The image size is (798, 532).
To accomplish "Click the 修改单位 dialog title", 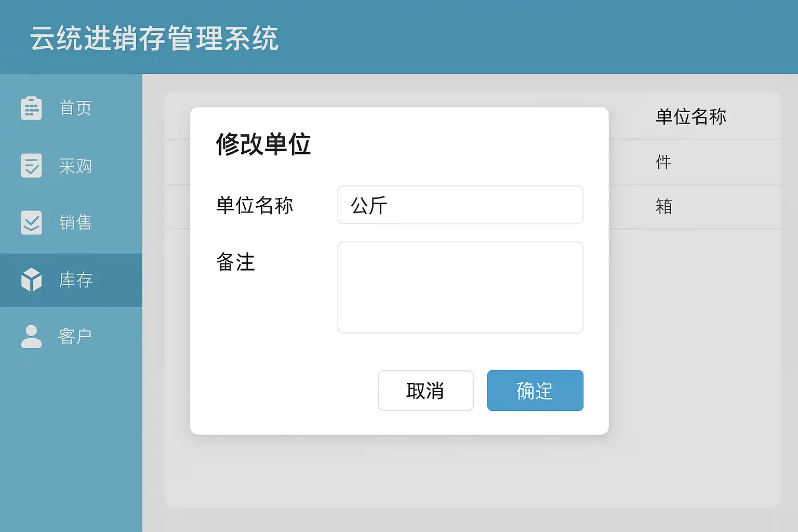I will [263, 144].
